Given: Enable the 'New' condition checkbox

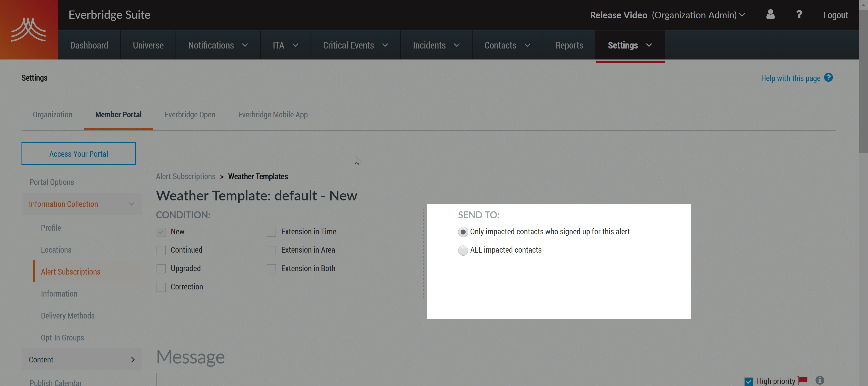Looking at the screenshot, I should (161, 232).
